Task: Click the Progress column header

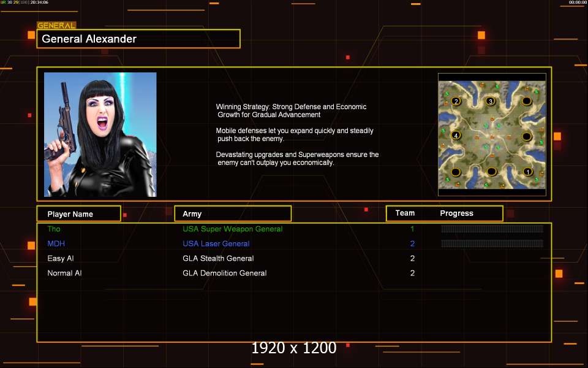Action: tap(456, 213)
